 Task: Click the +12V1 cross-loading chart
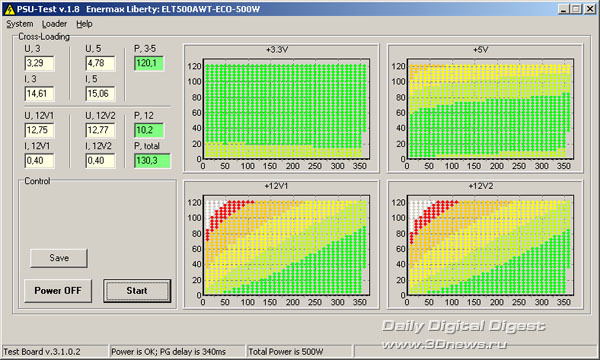point(281,244)
